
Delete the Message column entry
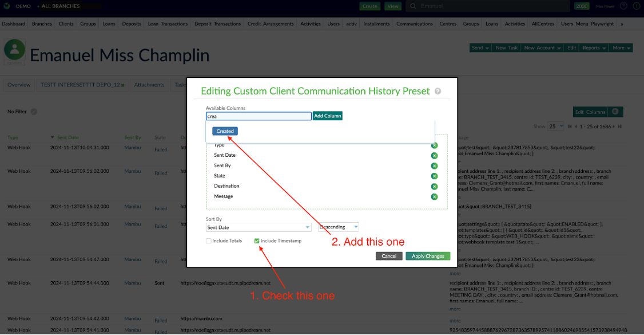pyautogui.click(x=434, y=197)
